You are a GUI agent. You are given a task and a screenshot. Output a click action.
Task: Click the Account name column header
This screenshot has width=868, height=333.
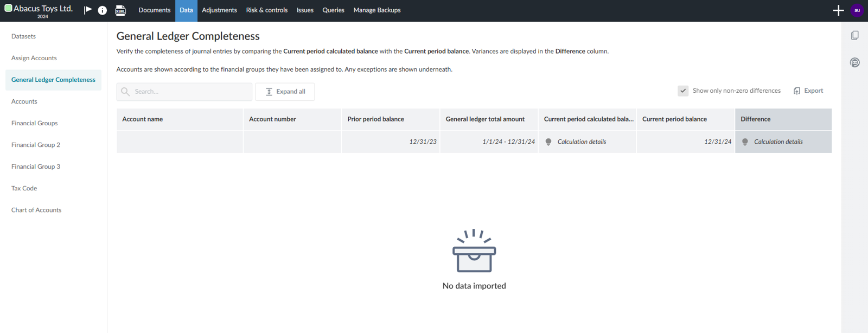click(x=143, y=119)
